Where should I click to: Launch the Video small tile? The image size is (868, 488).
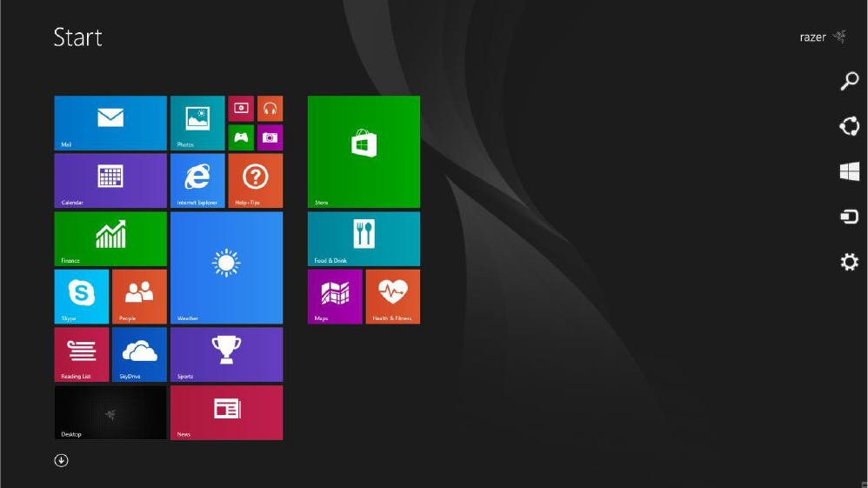tap(241, 109)
